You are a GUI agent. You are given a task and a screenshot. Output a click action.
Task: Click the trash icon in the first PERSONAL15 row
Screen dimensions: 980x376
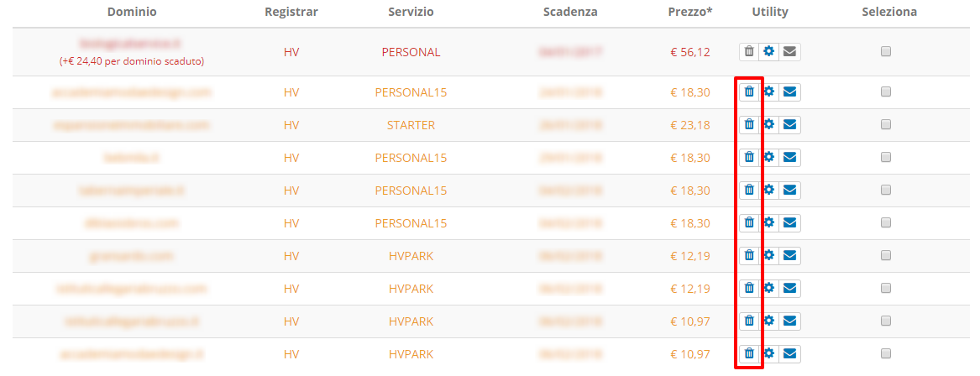pos(749,92)
